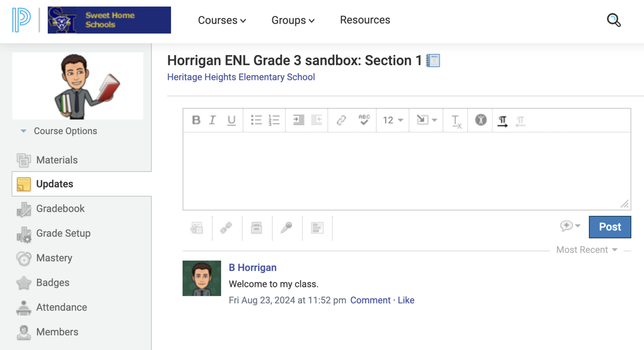The width and height of the screenshot is (644, 350).
Task: Click the microphone audio recording icon
Action: point(286,228)
